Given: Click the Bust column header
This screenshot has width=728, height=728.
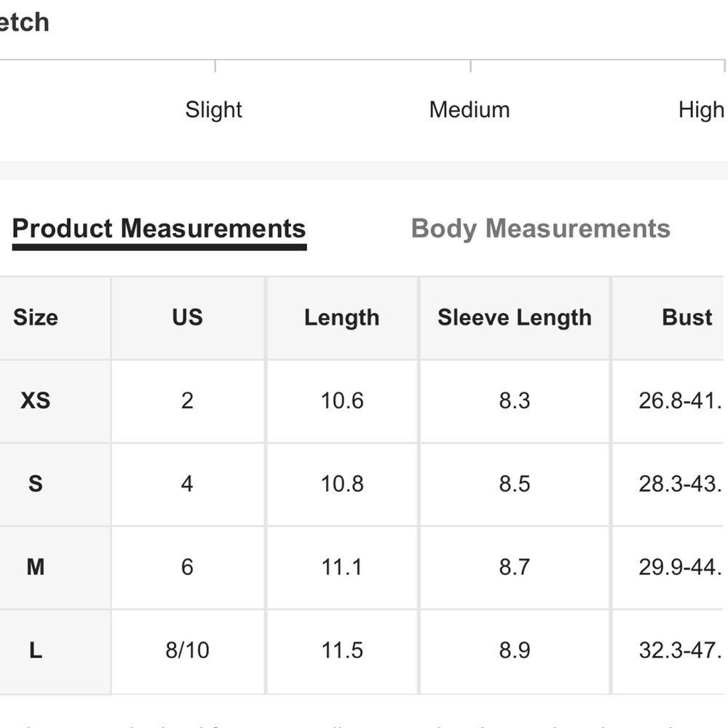Looking at the screenshot, I should (x=687, y=317).
